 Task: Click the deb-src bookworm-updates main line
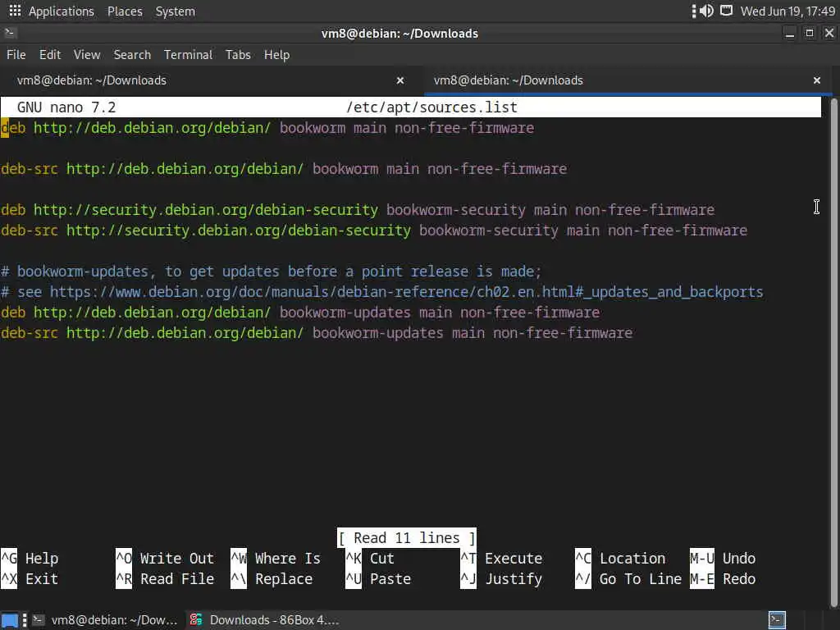pyautogui.click(x=317, y=333)
